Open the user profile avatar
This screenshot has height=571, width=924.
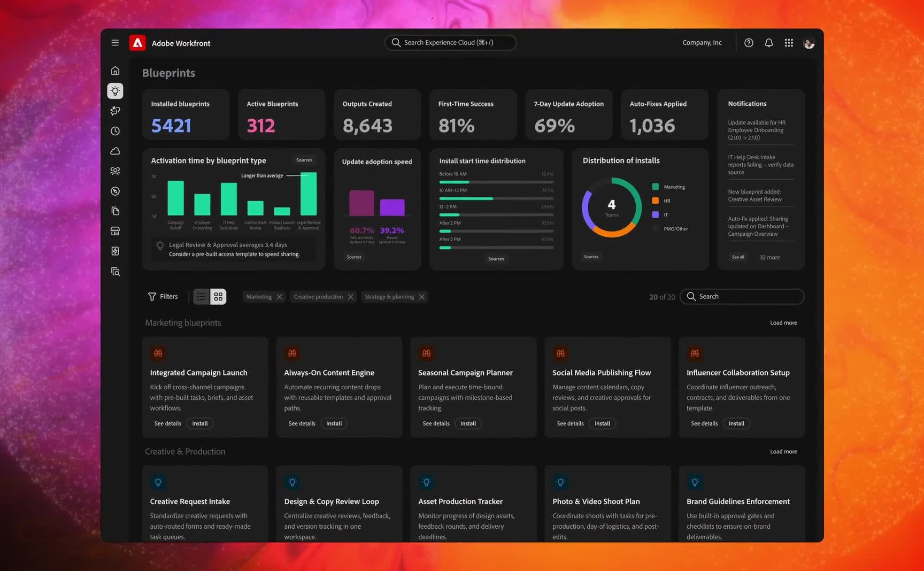coord(808,43)
